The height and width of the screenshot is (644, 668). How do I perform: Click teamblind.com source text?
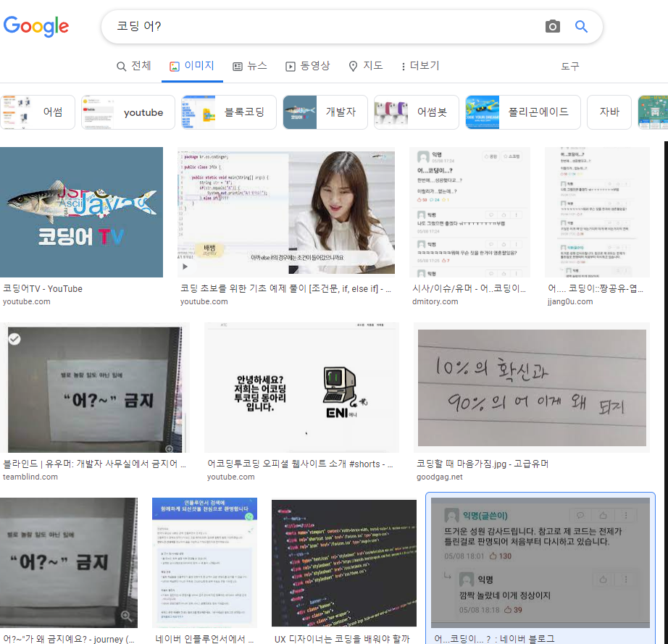(x=30, y=477)
